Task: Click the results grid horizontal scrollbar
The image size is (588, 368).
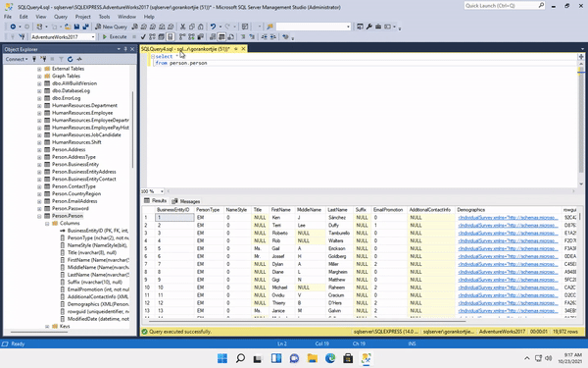Action: click(x=308, y=321)
